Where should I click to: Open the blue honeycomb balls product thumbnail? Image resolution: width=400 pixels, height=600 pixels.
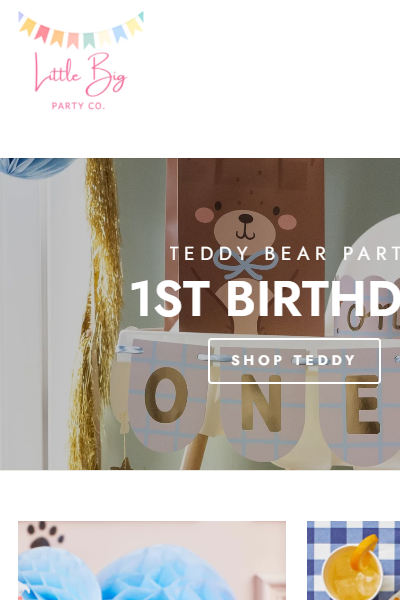click(x=152, y=560)
